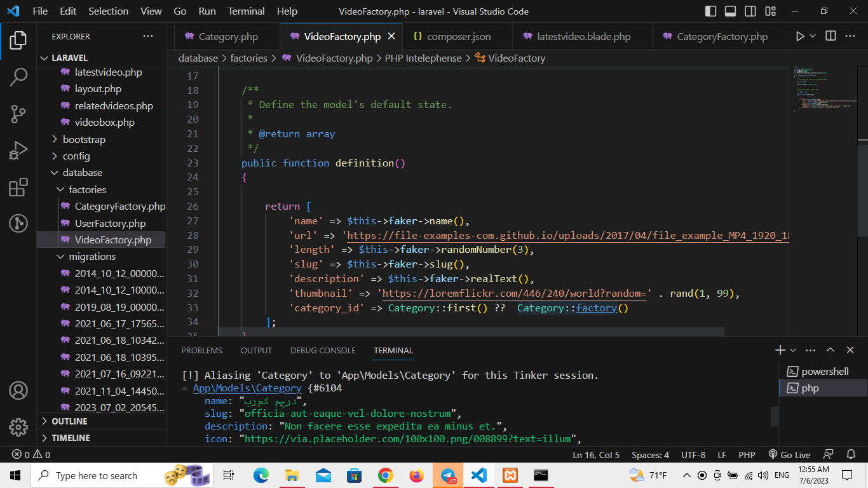
Task: Maximize the terminal panel size
Action: coord(831,350)
